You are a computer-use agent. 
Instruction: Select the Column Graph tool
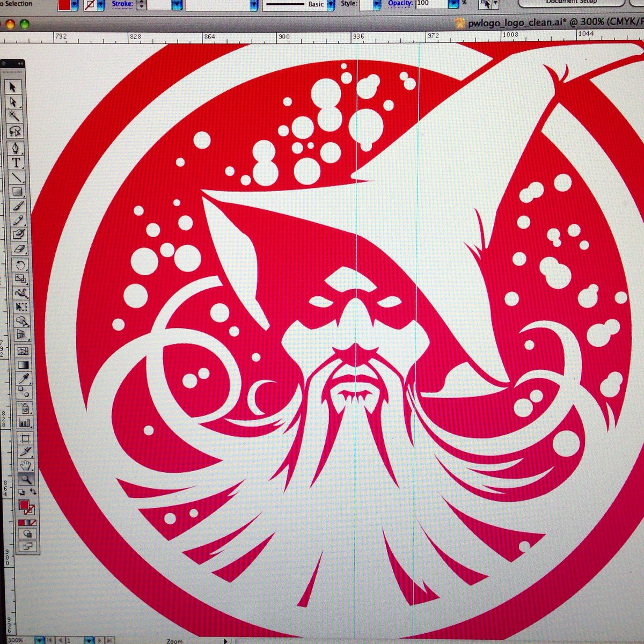point(25,422)
